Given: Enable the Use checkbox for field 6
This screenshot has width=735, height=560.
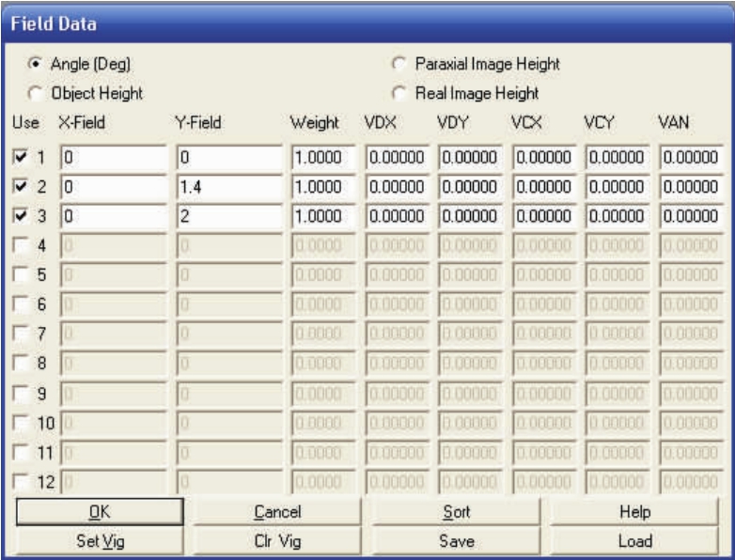Looking at the screenshot, I should [20, 303].
